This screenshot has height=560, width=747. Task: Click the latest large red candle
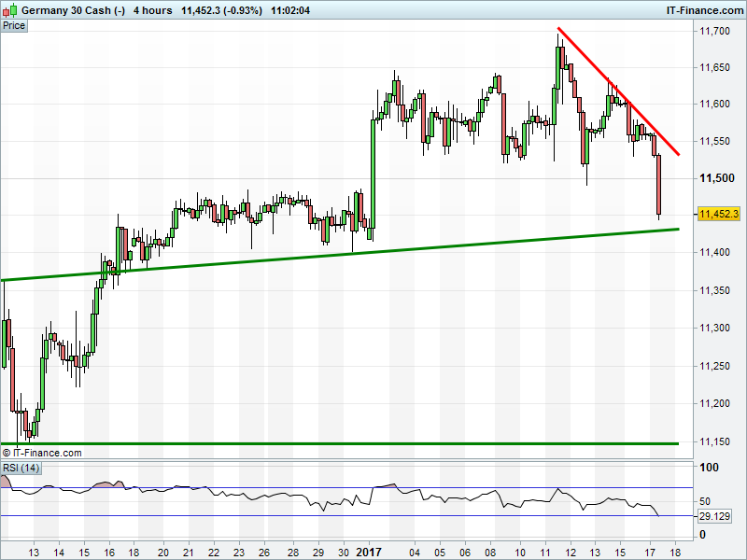coord(659,185)
